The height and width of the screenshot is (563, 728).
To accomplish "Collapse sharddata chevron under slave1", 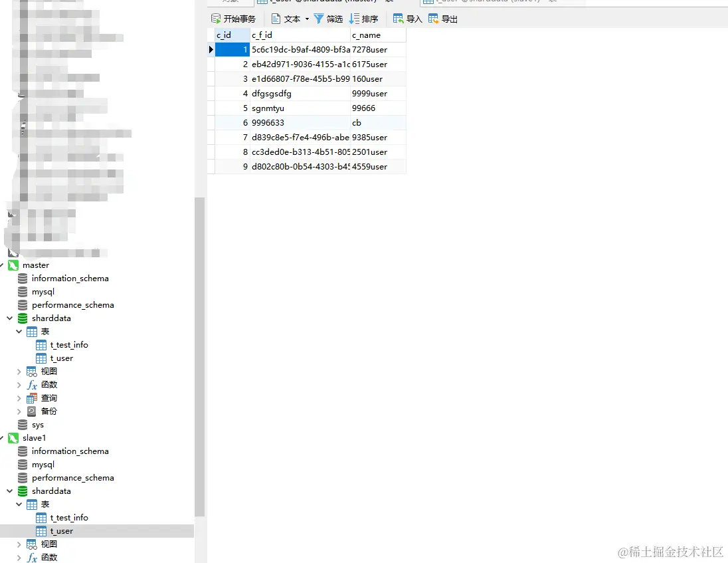I will 10,491.
